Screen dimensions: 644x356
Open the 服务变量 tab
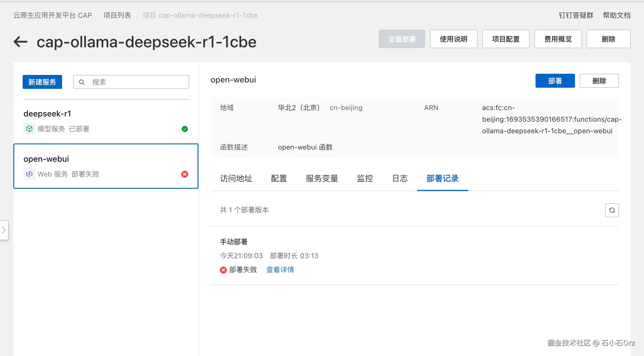click(x=322, y=178)
